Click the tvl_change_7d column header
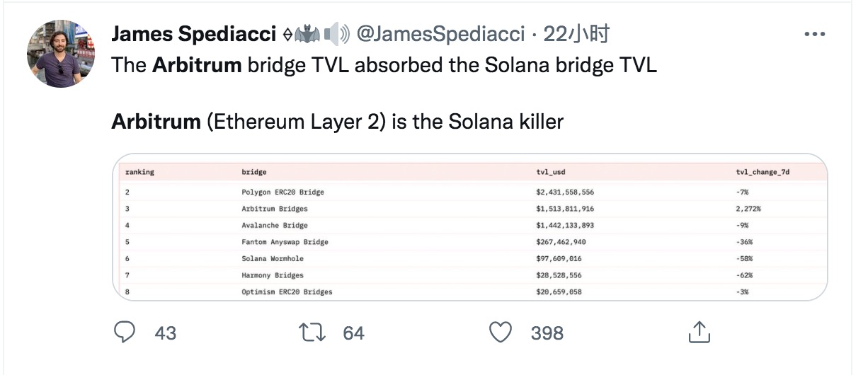Image resolution: width=868 pixels, height=375 pixels. pos(763,172)
